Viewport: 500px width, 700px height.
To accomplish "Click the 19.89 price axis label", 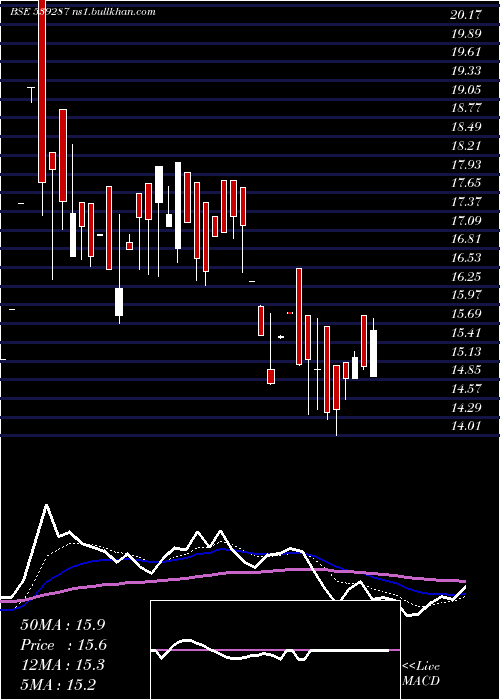I will [x=466, y=34].
